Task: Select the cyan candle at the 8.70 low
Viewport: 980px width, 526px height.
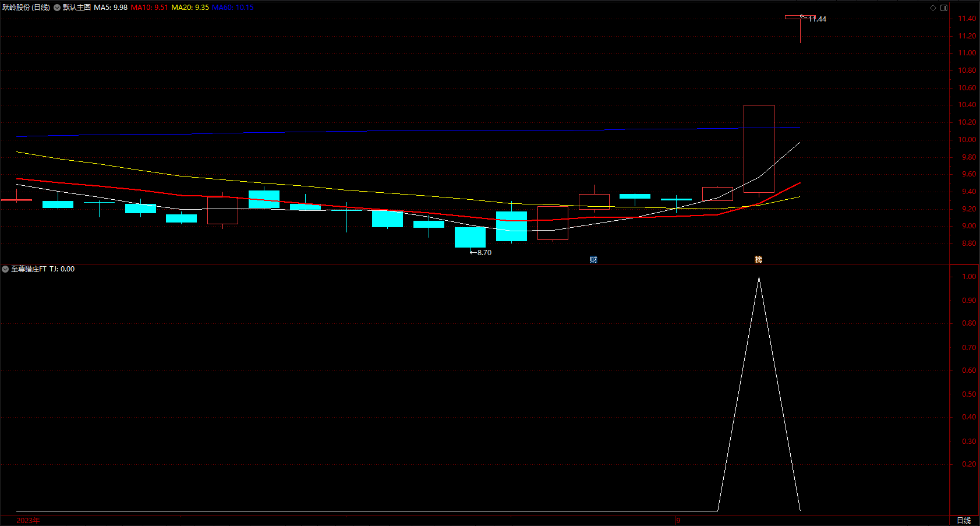Action: tap(470, 237)
